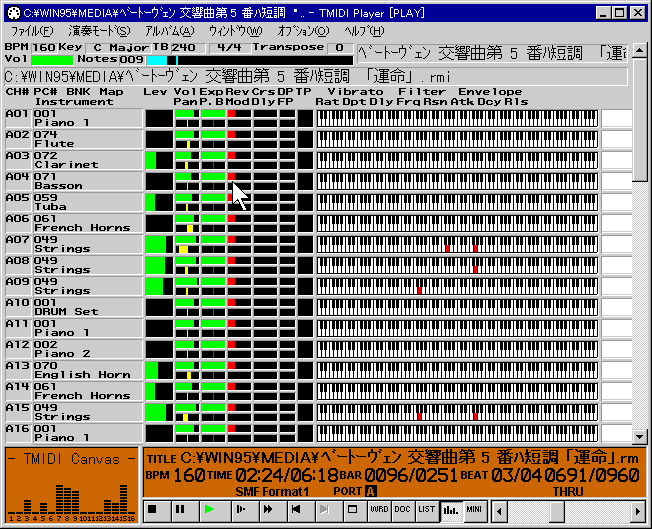Click the window-mode icon button
This screenshot has width=652, height=529.
(354, 510)
